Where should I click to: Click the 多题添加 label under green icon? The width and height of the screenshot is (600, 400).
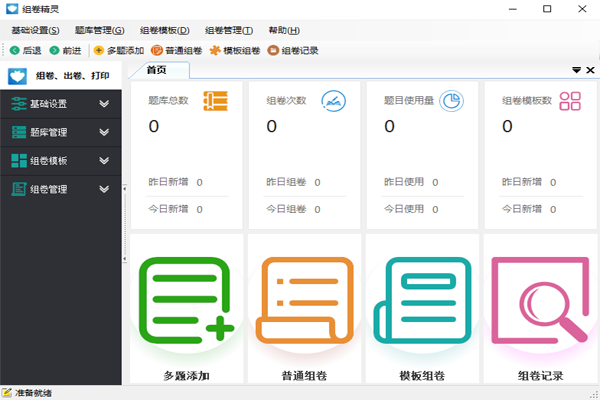186,376
